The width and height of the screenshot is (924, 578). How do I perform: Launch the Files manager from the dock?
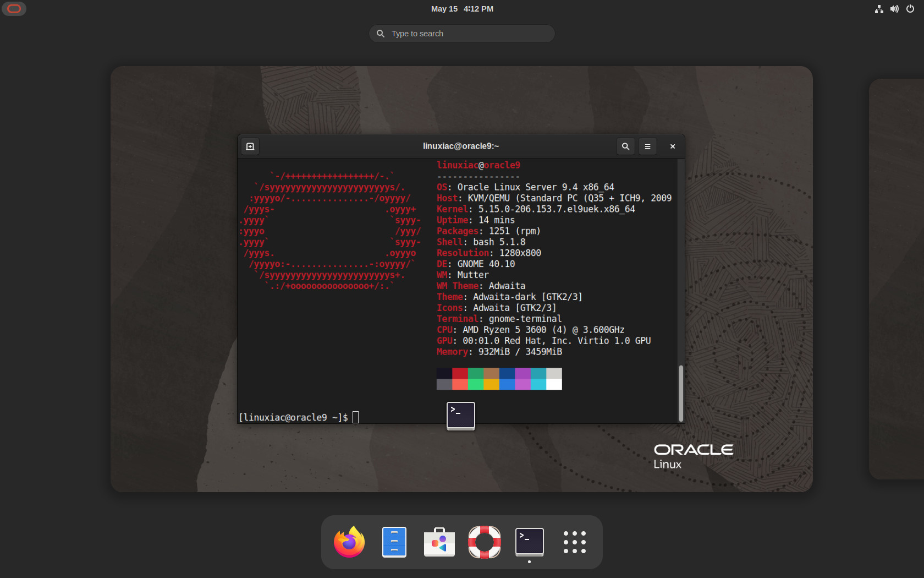coord(394,542)
